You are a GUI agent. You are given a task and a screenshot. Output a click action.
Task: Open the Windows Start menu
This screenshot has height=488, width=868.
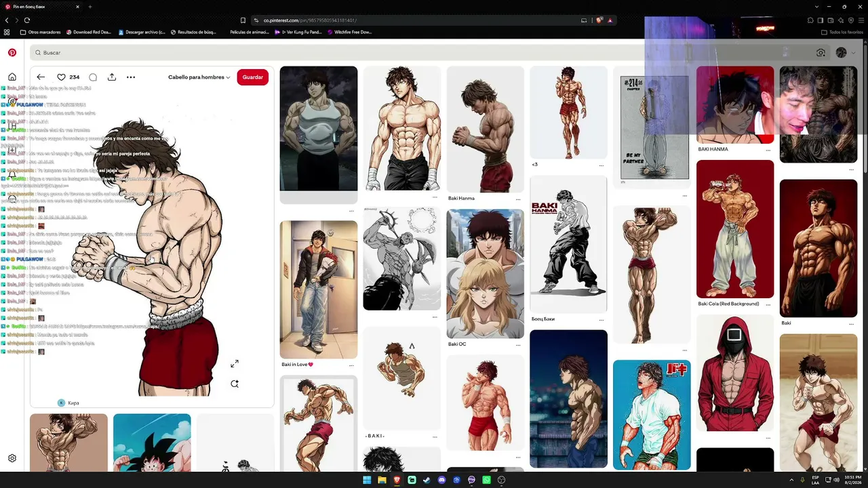coord(367,480)
